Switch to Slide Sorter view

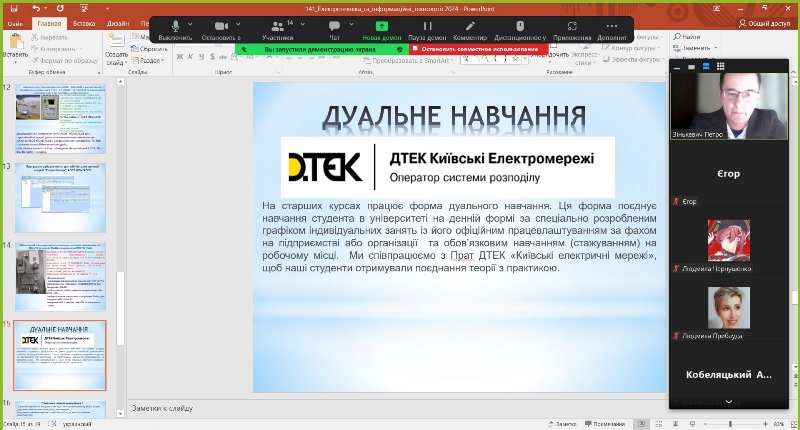[x=659, y=424]
